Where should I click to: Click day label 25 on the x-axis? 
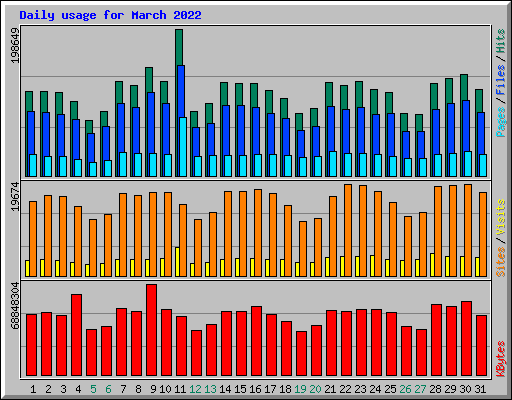(x=390, y=389)
